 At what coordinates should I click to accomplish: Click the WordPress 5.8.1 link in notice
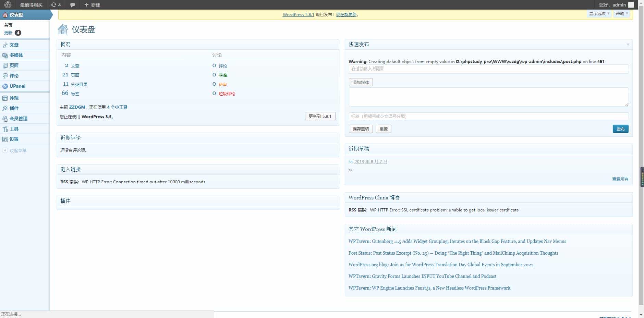[x=298, y=15]
